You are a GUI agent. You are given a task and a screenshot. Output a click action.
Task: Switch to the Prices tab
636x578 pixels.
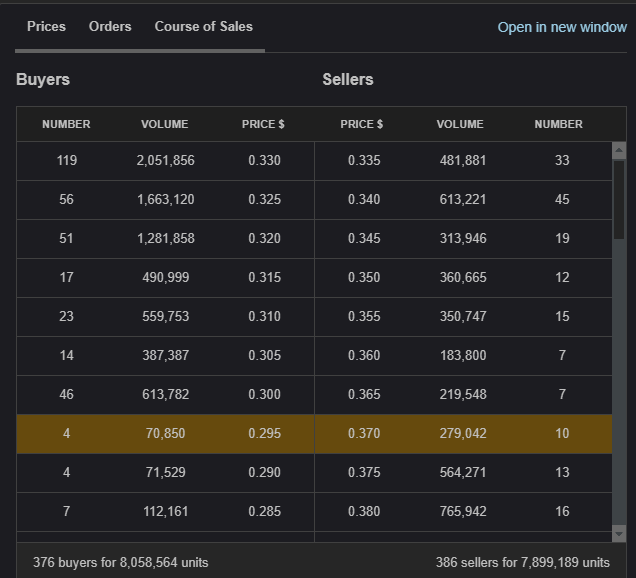click(46, 26)
